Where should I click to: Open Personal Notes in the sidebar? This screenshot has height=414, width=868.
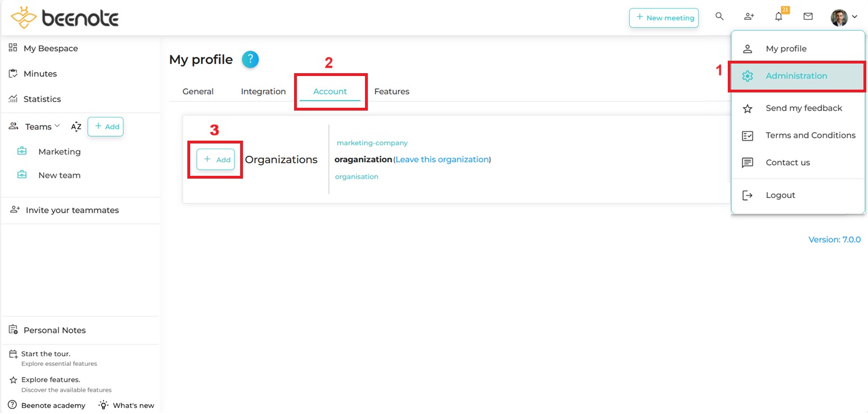tap(54, 330)
